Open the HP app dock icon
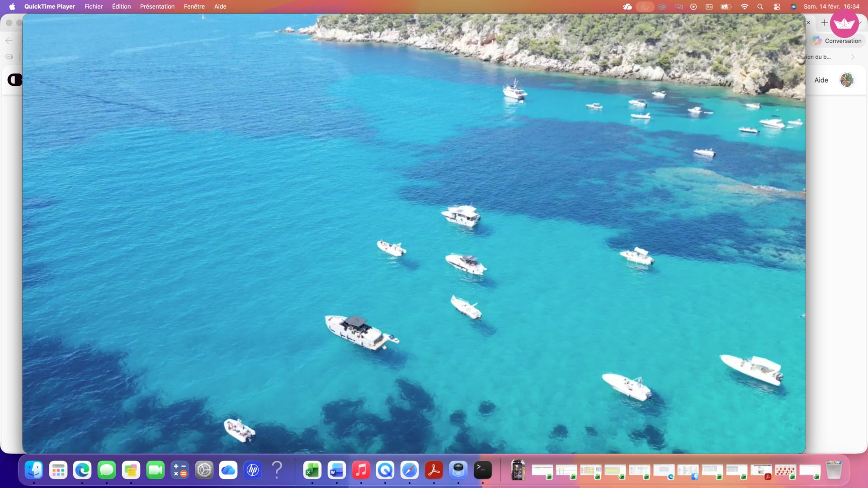The width and height of the screenshot is (868, 488). [253, 470]
